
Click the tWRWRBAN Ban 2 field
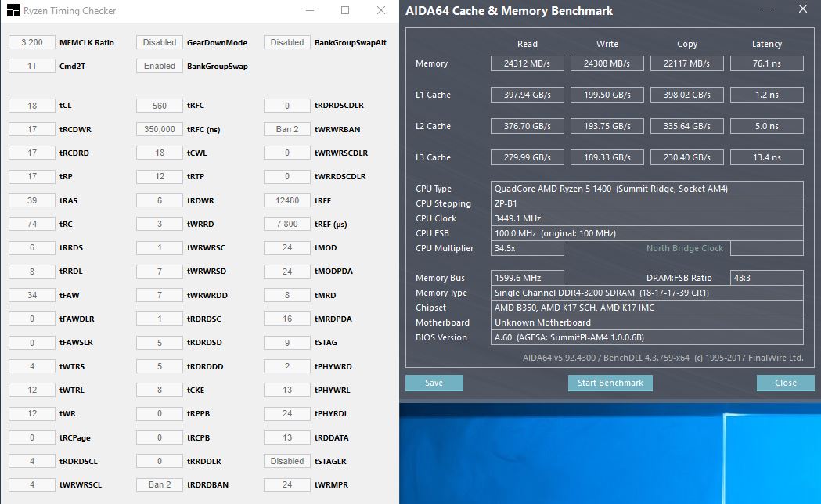click(287, 129)
